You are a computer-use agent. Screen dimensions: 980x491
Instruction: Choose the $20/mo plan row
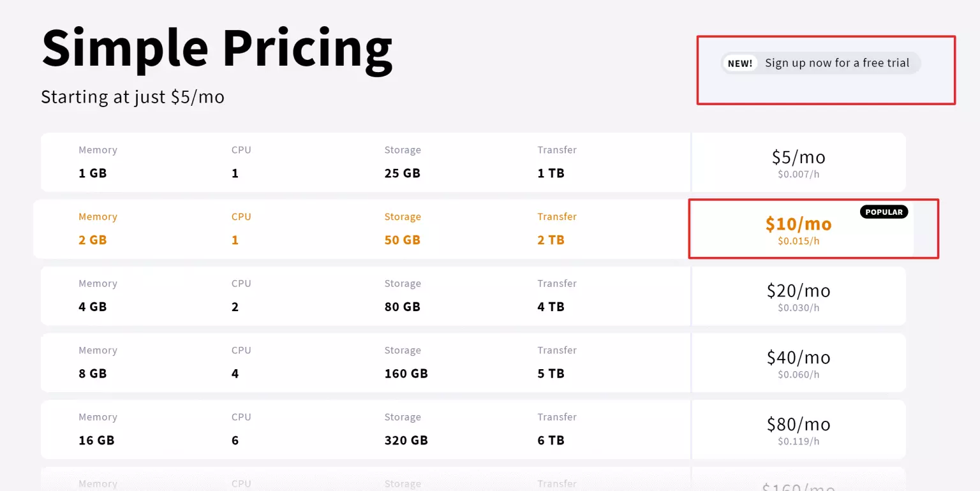click(798, 290)
